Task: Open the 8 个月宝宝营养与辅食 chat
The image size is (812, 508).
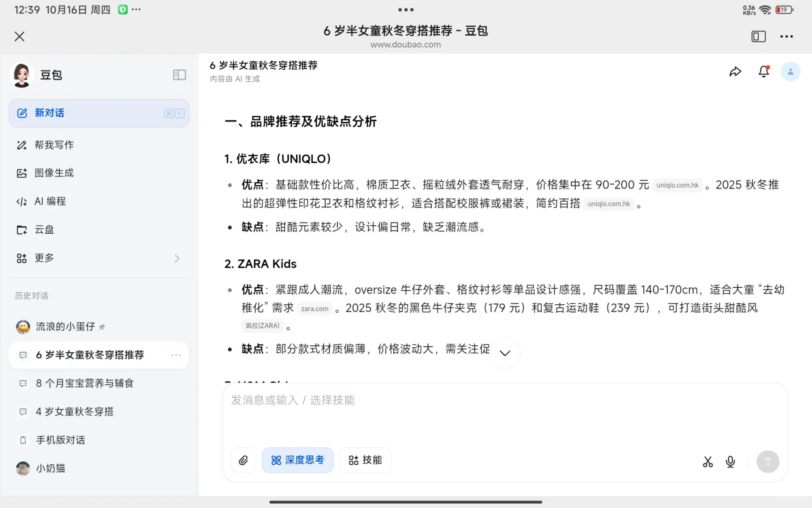Action: [x=99, y=383]
